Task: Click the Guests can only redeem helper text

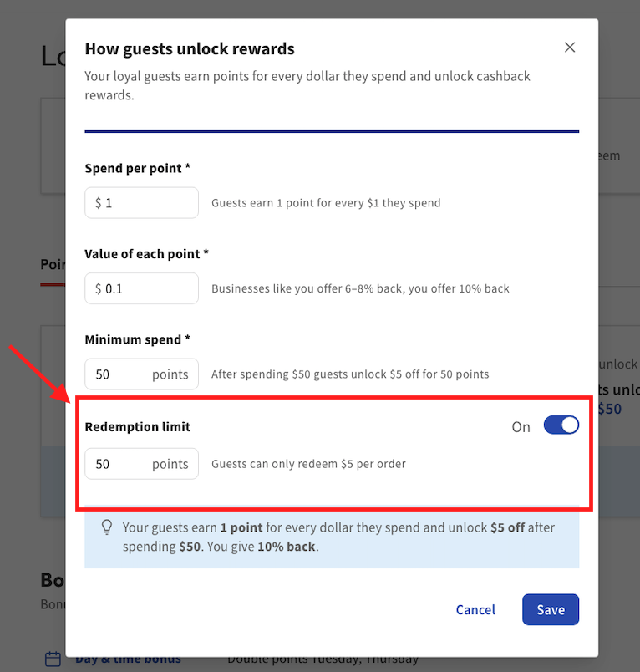Action: (x=308, y=464)
